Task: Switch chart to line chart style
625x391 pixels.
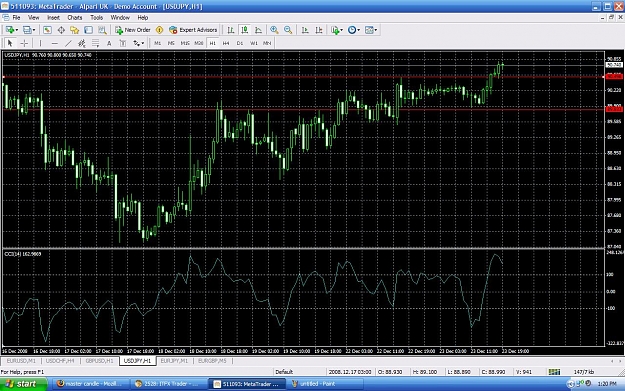Action: pyautogui.click(x=258, y=30)
